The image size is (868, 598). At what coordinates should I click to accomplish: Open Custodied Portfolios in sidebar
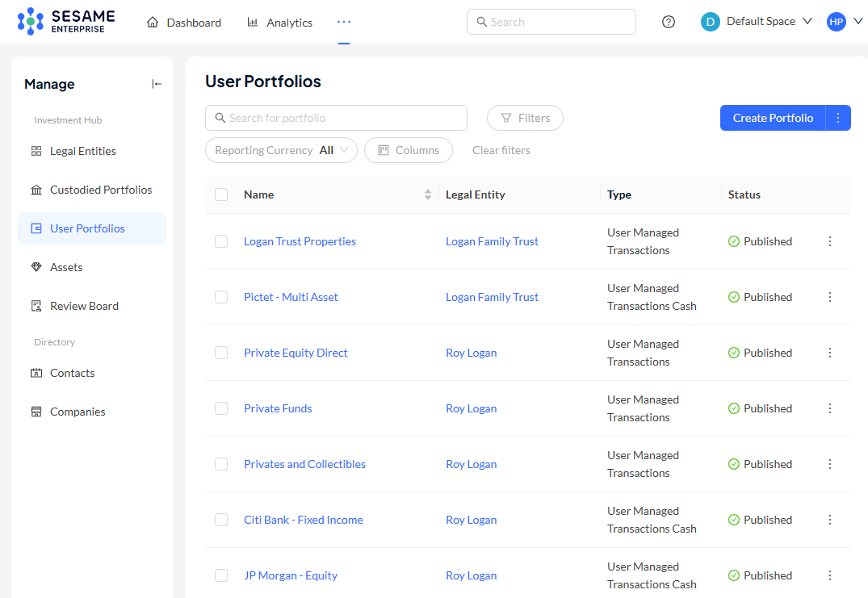(92, 190)
